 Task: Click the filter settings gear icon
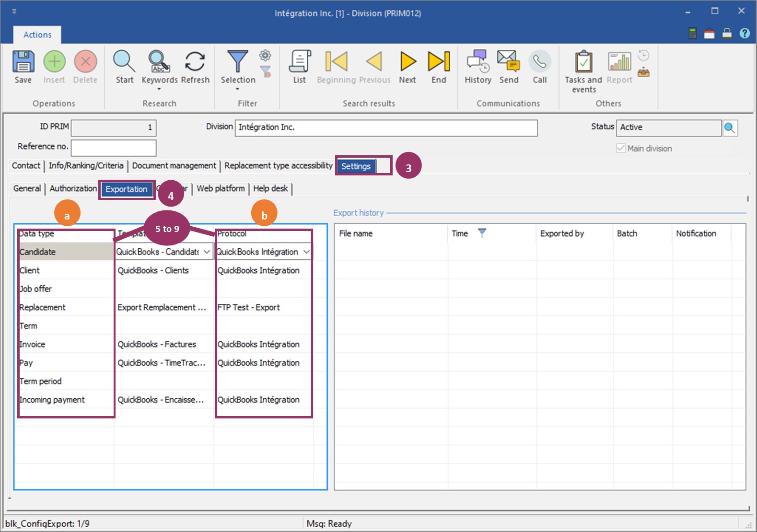coord(265,55)
